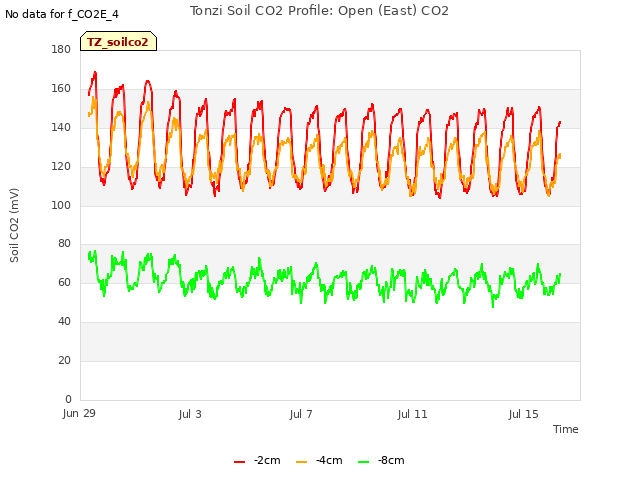640x480 pixels.
Task: Click the green -8cm legend swatch
Action: pos(363,462)
